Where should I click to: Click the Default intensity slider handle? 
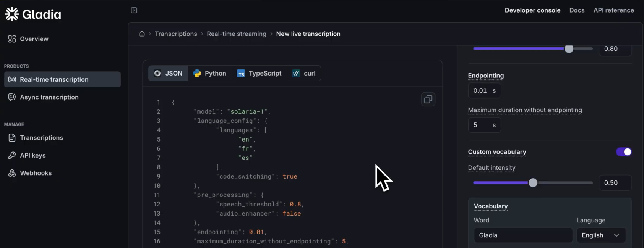point(533,183)
